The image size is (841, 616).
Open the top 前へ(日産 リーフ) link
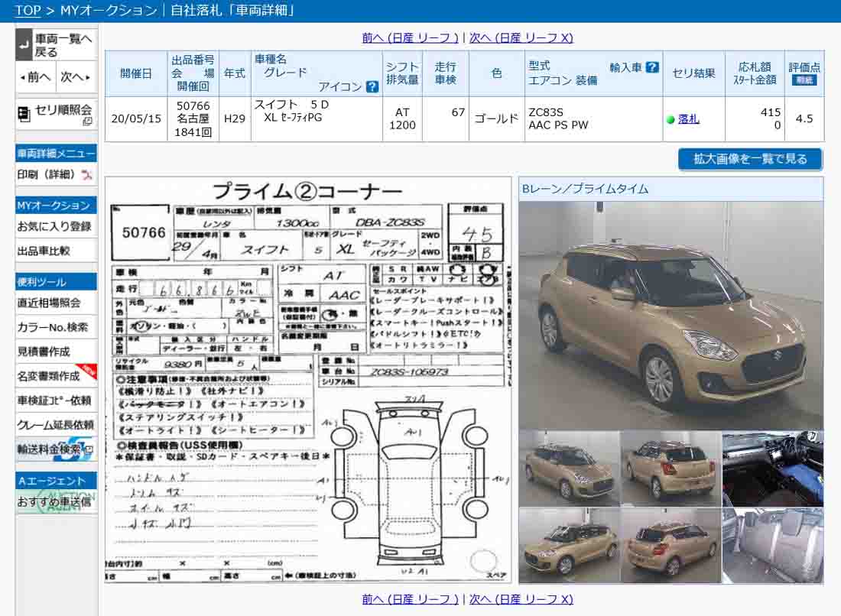tap(410, 37)
